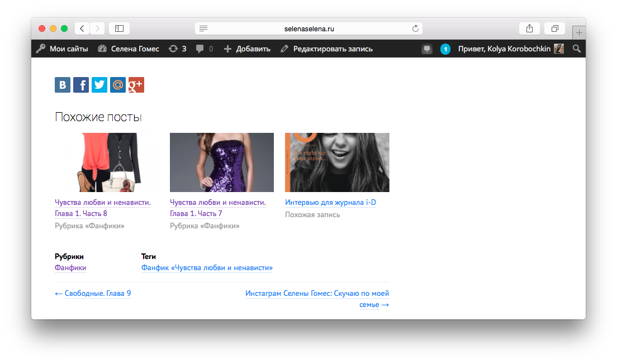617x364 pixels.
Task: Share post via VKontakte icon
Action: tap(63, 85)
